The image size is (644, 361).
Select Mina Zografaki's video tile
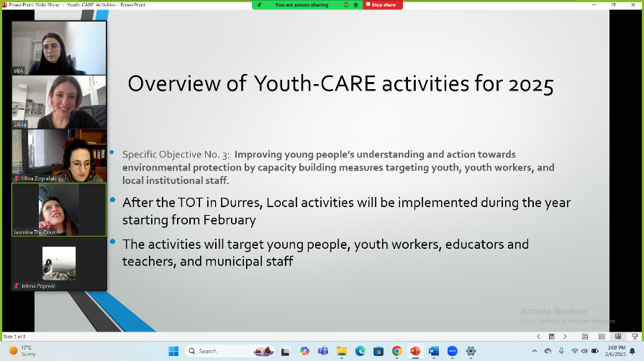coord(59,155)
